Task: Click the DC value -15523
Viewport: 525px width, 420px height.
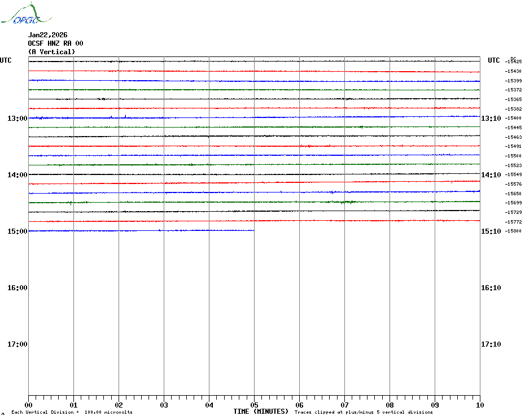Action: tap(513, 165)
